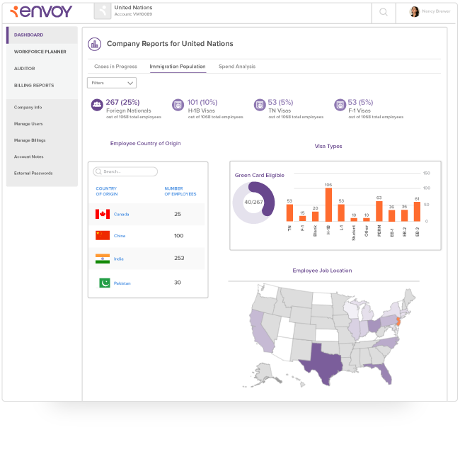Open Dashboard in sidebar
This screenshot has width=460, height=476.
coord(42,35)
